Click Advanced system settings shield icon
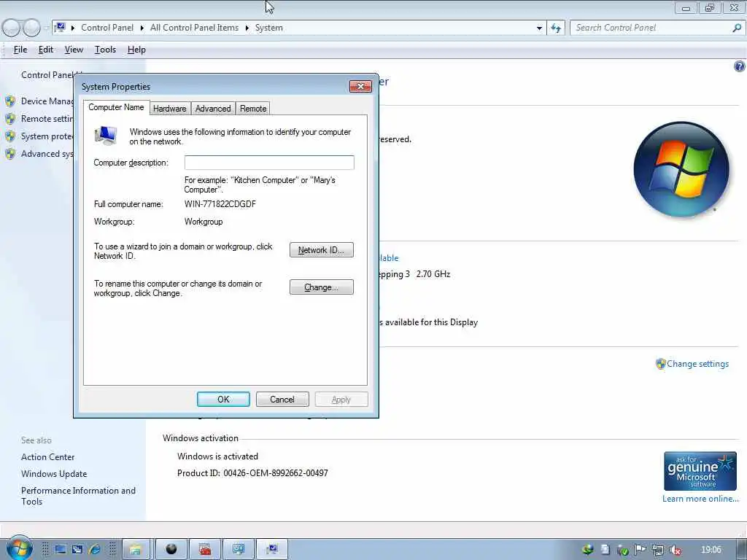Viewport: 747px width, 560px height. click(10, 154)
